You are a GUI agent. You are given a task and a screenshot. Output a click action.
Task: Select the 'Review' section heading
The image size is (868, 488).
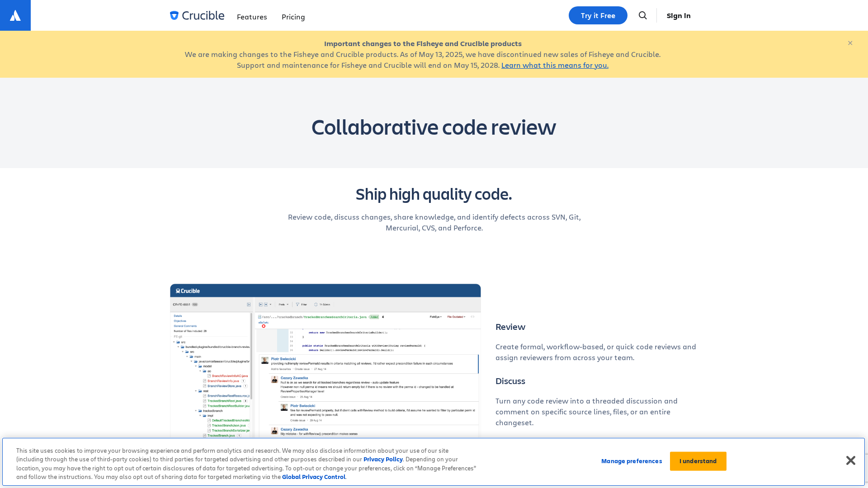pyautogui.click(x=510, y=327)
